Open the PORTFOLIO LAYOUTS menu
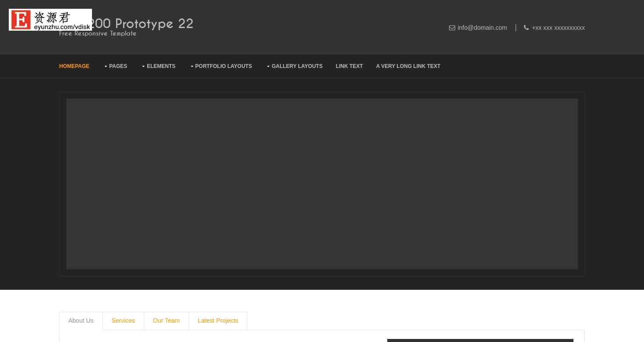Image resolution: width=644 pixels, height=342 pixels. pyautogui.click(x=223, y=66)
